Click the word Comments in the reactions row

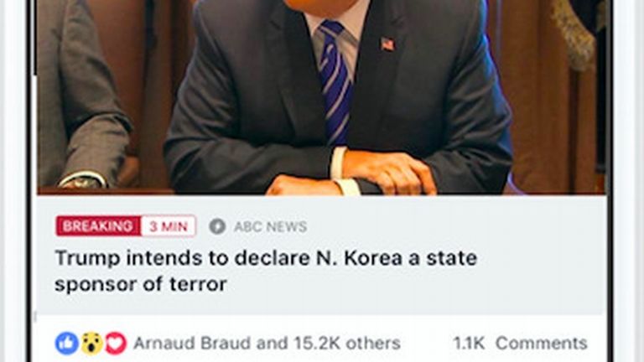pos(542,343)
